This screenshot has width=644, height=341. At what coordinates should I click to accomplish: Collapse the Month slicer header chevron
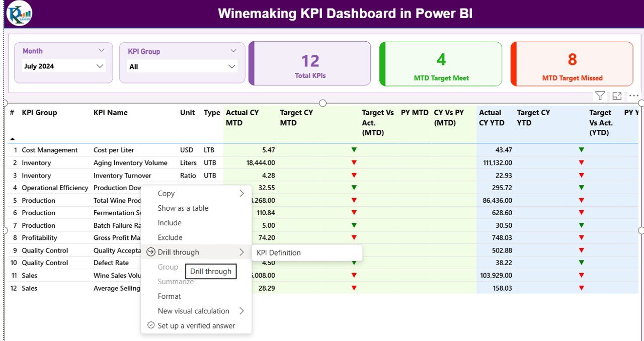coord(101,51)
